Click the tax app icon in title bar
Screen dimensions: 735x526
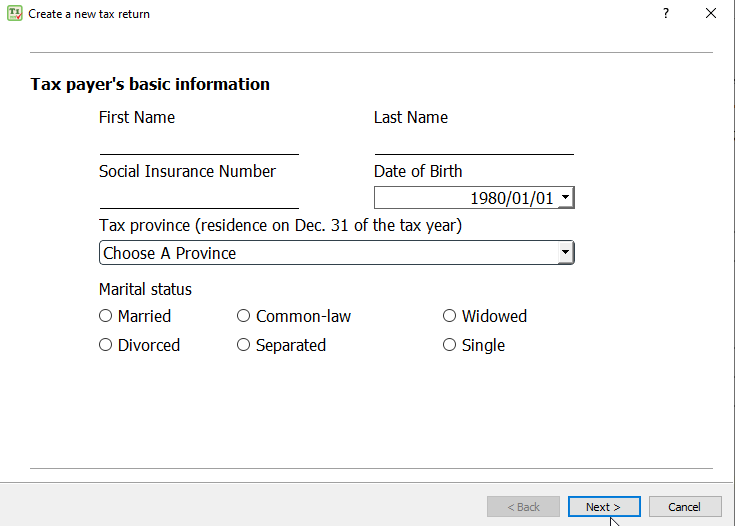tap(15, 14)
